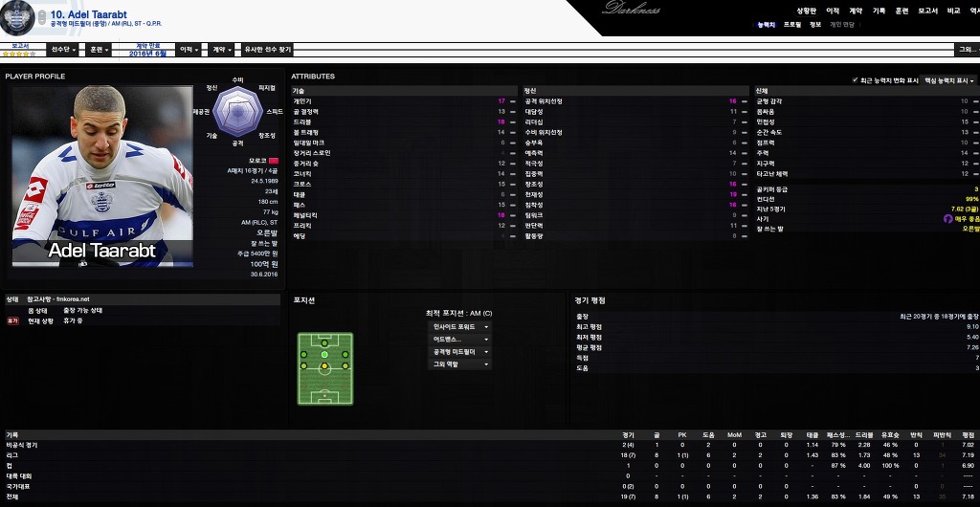Image resolution: width=980 pixels, height=507 pixels.
Task: Open the 비교 tab in top menu
Action: (x=953, y=11)
